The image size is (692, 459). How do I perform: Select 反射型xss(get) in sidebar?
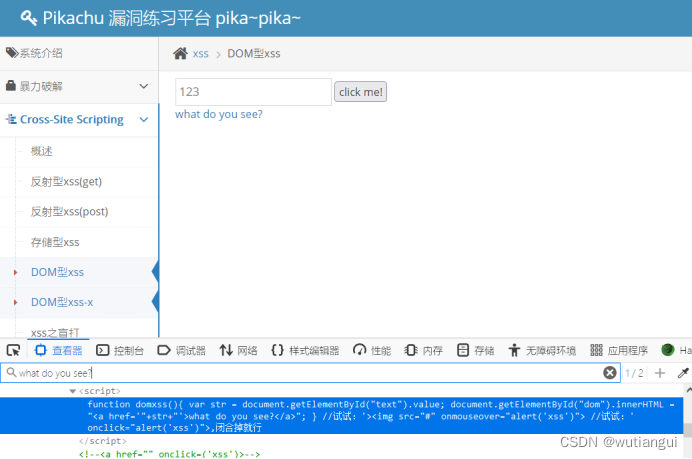[x=66, y=181]
